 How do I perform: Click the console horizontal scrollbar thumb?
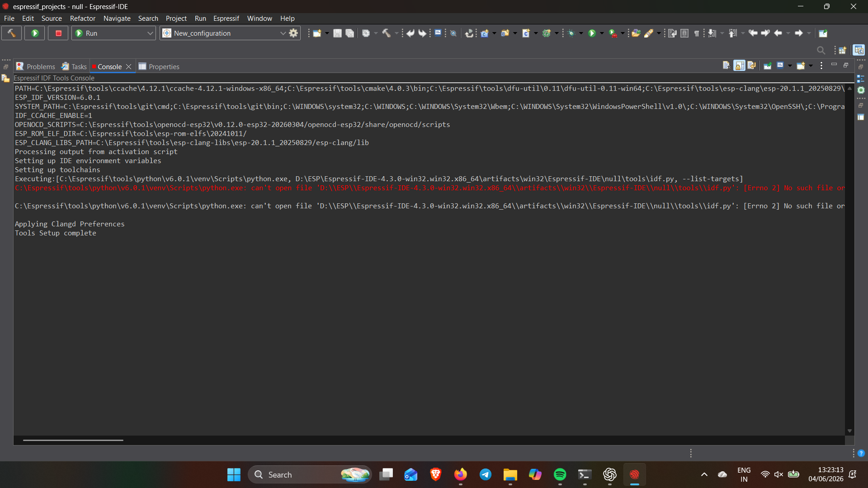tap(73, 440)
